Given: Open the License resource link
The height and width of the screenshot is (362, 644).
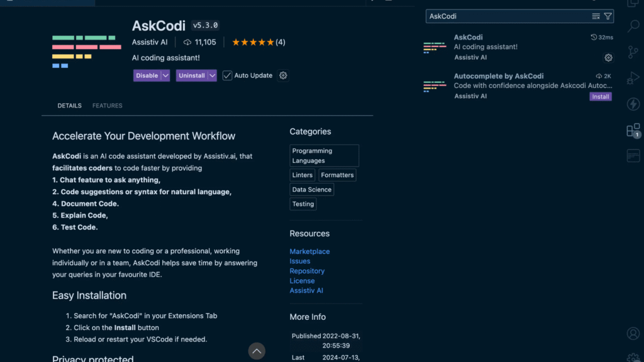Looking at the screenshot, I should coord(303,281).
